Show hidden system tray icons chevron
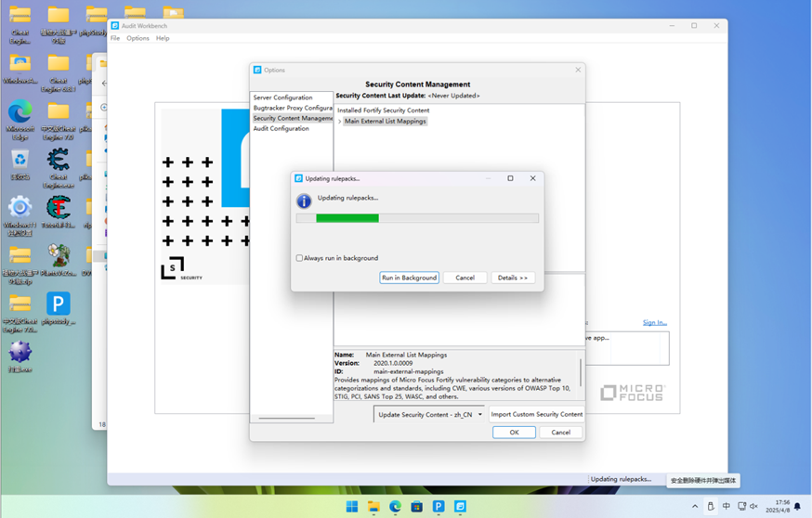 click(x=695, y=506)
